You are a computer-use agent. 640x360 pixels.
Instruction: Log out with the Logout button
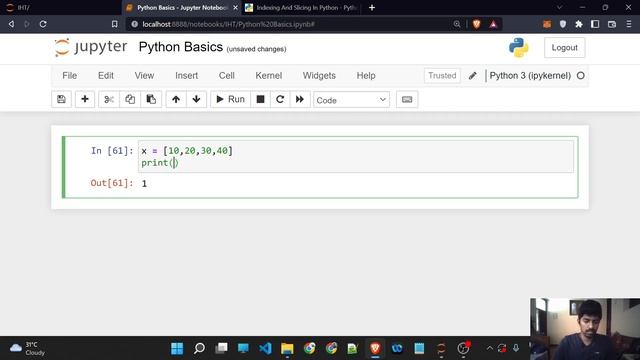pos(564,47)
